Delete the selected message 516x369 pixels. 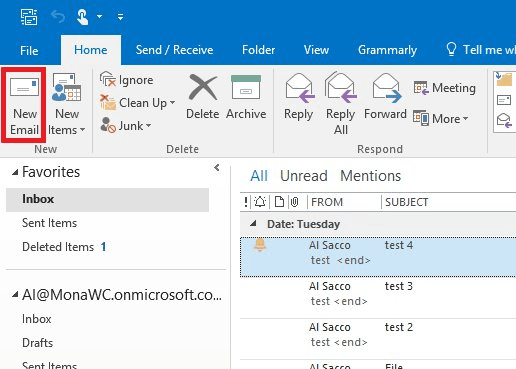pyautogui.click(x=202, y=97)
